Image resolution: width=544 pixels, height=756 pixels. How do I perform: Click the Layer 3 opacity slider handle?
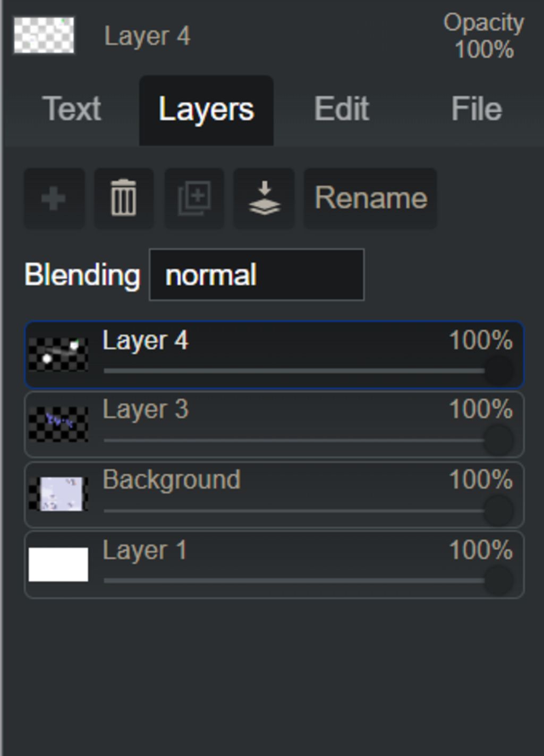click(x=499, y=440)
